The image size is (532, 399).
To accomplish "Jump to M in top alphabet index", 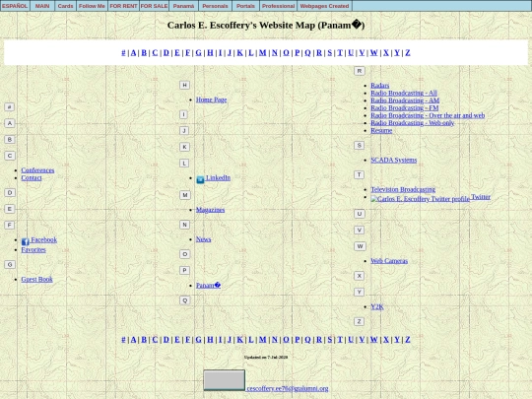I will [x=263, y=52].
